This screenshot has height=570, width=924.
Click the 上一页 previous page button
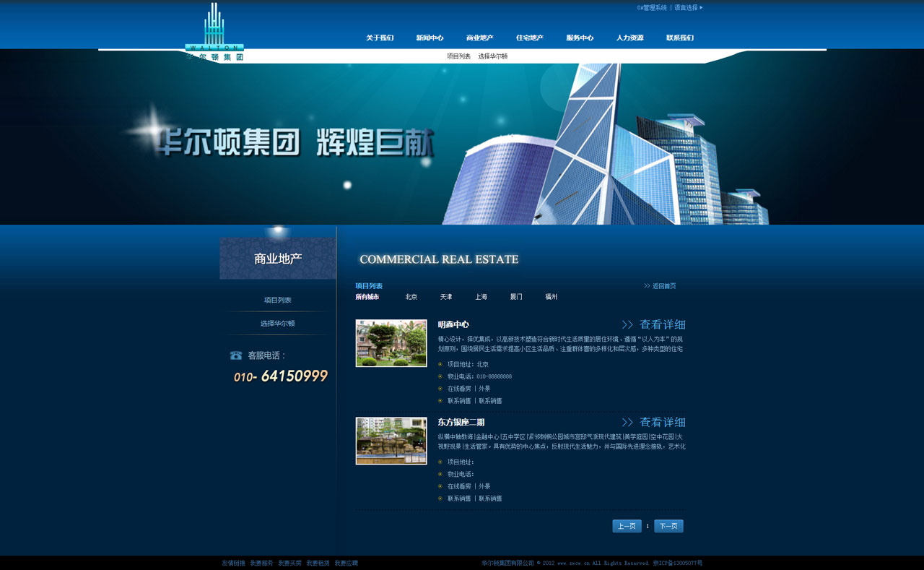tap(627, 526)
